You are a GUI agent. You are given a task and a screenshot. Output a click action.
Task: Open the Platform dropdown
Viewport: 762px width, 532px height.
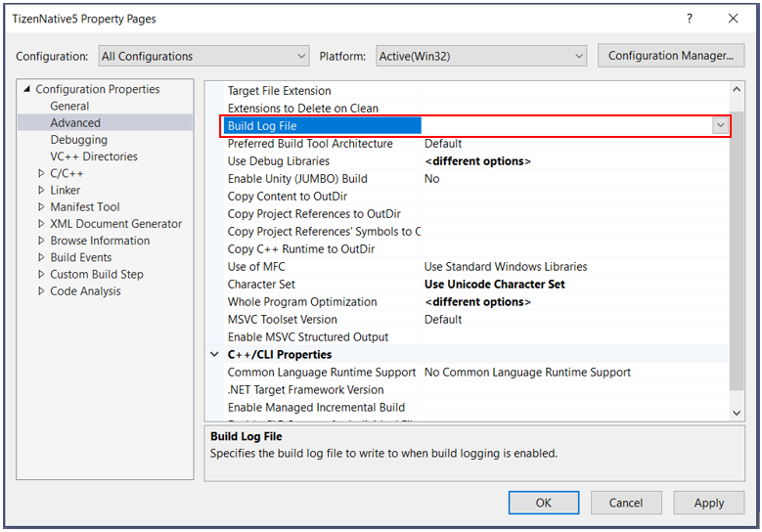(x=480, y=56)
